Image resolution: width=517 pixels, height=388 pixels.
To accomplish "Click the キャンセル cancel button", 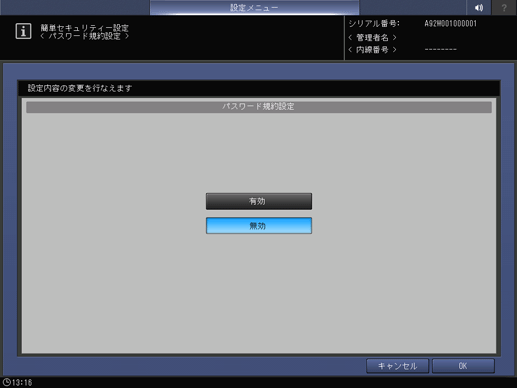I will tap(397, 366).
